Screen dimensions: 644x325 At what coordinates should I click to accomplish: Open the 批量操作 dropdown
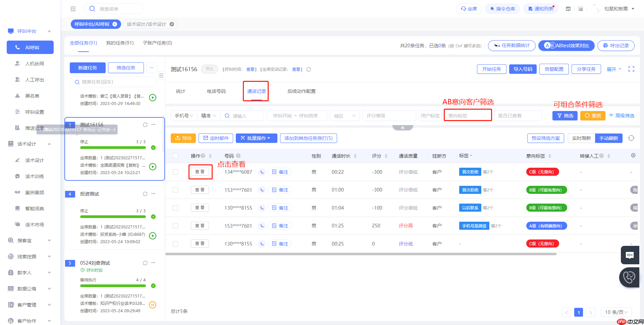257,138
